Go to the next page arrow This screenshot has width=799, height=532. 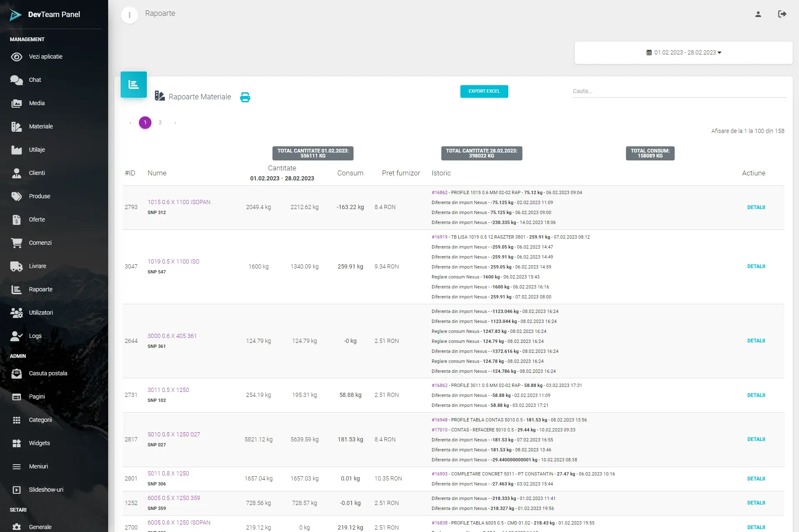click(175, 123)
